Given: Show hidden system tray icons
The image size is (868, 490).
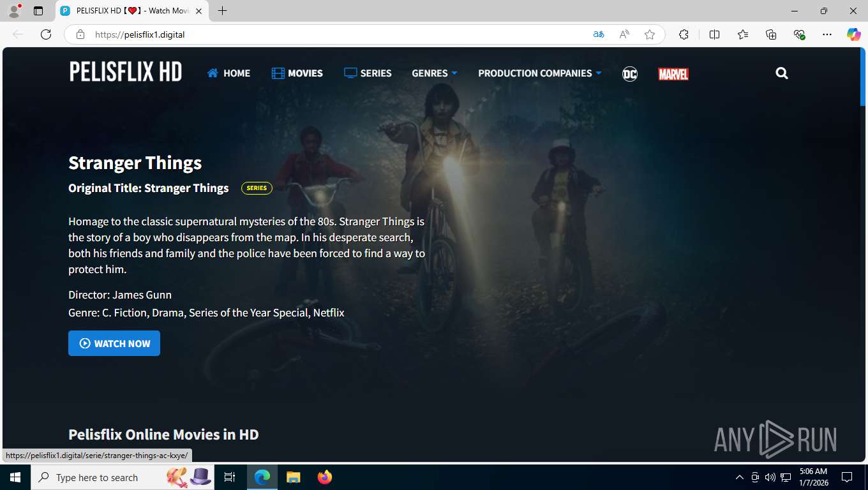Looking at the screenshot, I should pyautogui.click(x=739, y=477).
